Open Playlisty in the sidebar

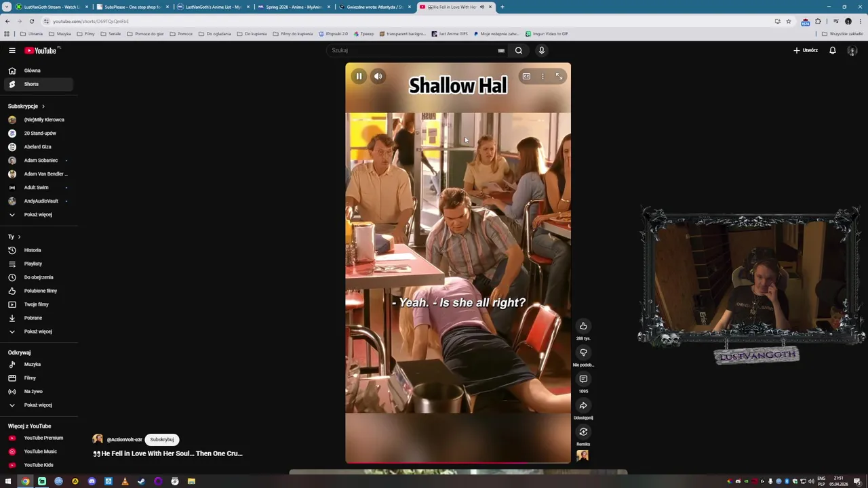(x=39, y=264)
